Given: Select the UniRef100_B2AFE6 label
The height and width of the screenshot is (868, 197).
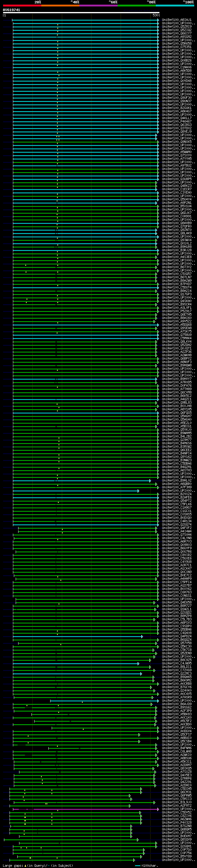Looking at the screenshot, I should pos(176,497).
